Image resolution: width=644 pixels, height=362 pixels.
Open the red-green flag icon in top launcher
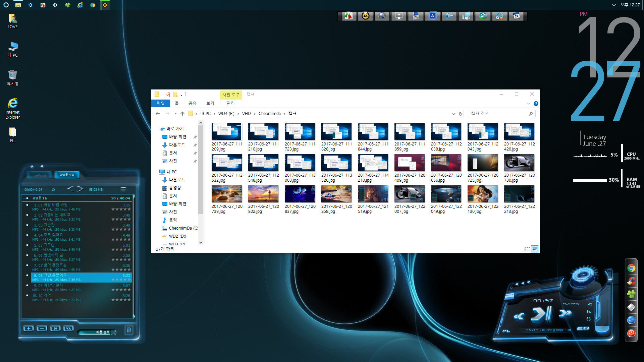348,16
